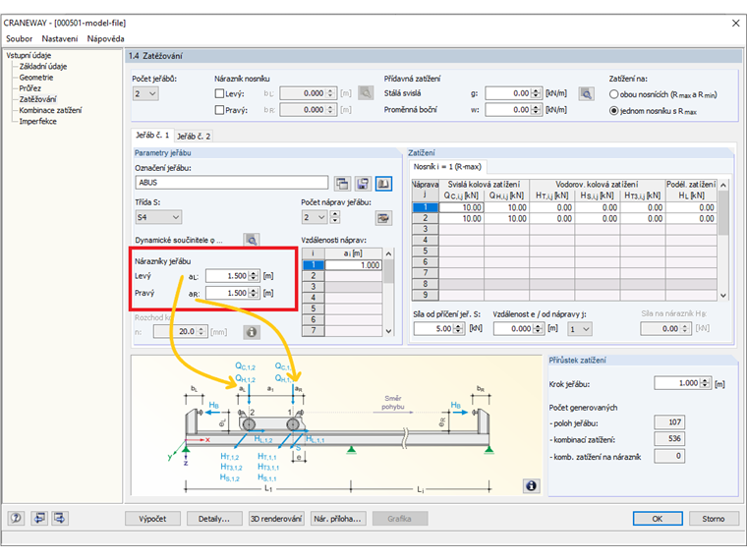The image size is (747, 560).
Task: Open Třída S dropdown showing S4
Action: pyautogui.click(x=158, y=218)
